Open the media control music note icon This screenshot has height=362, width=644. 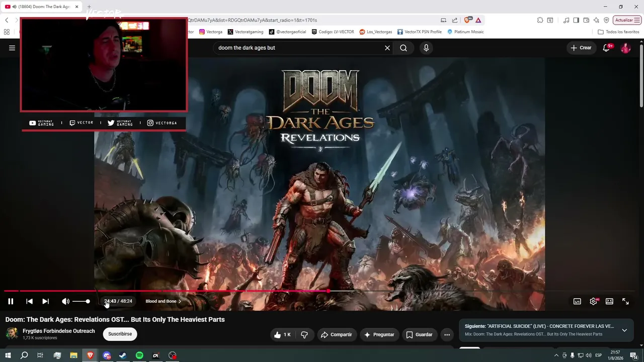(567, 20)
